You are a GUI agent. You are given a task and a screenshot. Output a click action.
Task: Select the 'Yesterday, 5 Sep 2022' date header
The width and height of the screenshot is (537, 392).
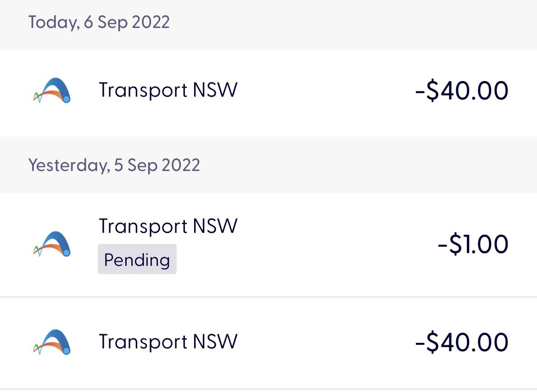(114, 165)
